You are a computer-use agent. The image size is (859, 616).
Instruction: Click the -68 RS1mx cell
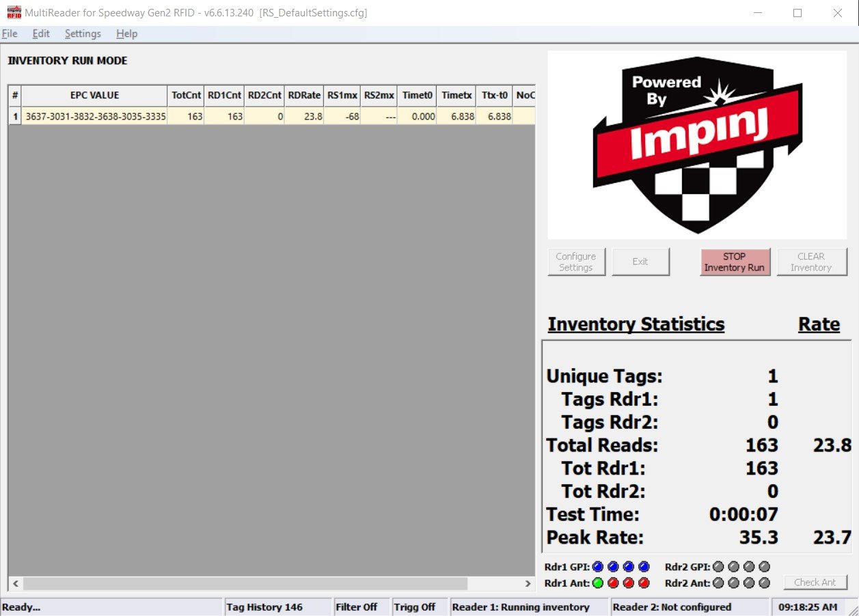point(342,116)
